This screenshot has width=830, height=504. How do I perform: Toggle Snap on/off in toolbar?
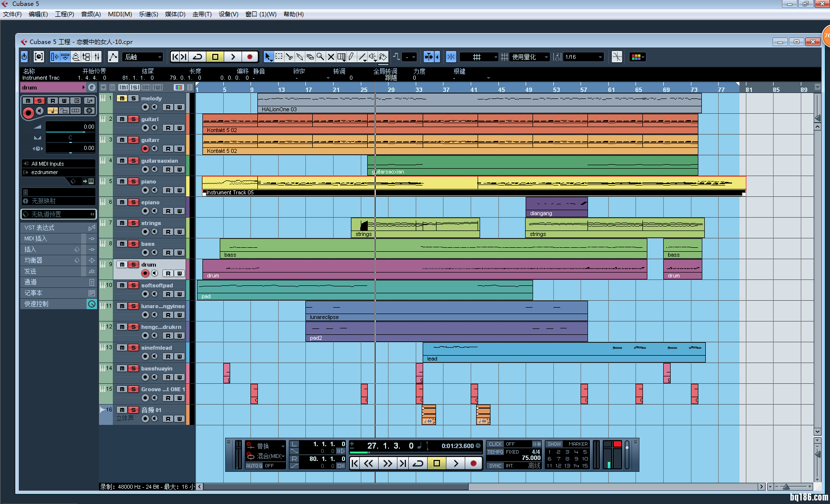pos(451,57)
